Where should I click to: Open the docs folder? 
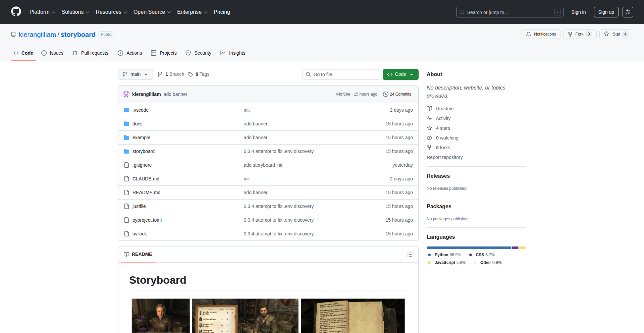pyautogui.click(x=137, y=124)
